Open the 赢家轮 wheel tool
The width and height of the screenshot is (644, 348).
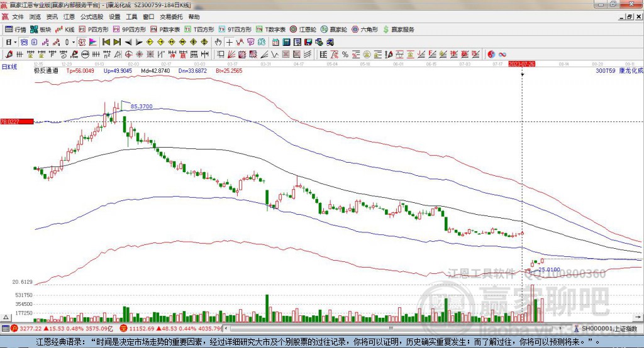coord(334,30)
